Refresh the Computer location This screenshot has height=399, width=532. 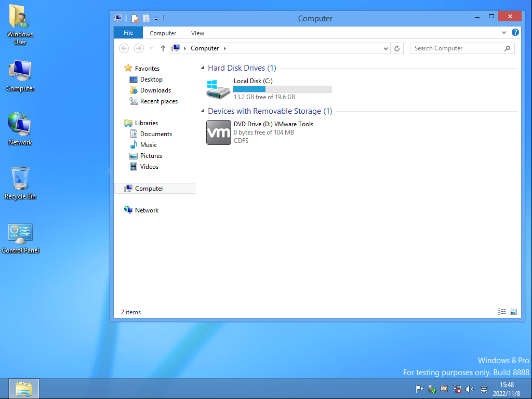(397, 48)
